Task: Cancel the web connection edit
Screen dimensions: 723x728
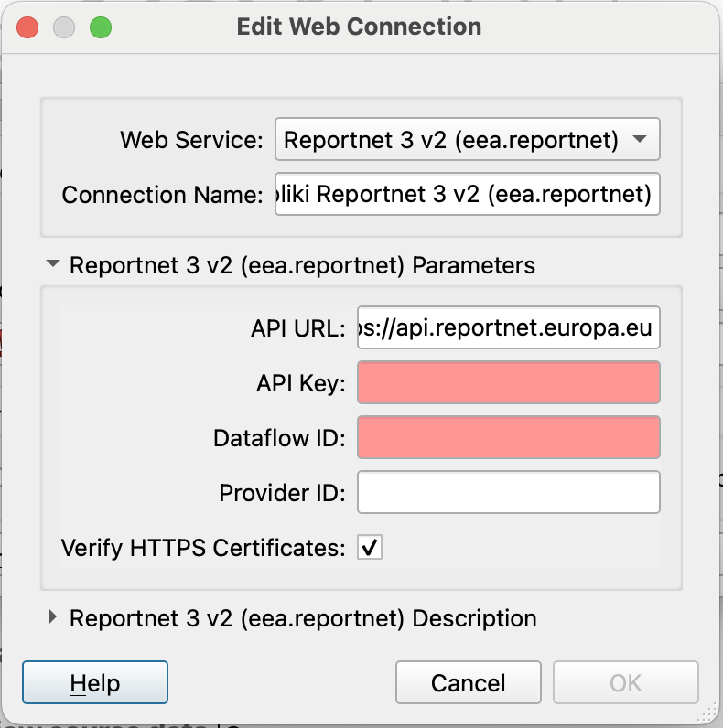Action: (x=469, y=682)
